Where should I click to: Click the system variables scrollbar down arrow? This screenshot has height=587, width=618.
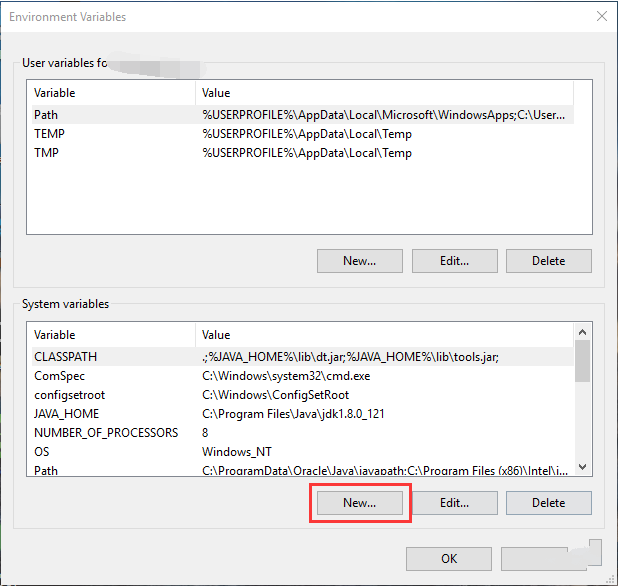pyautogui.click(x=583, y=470)
